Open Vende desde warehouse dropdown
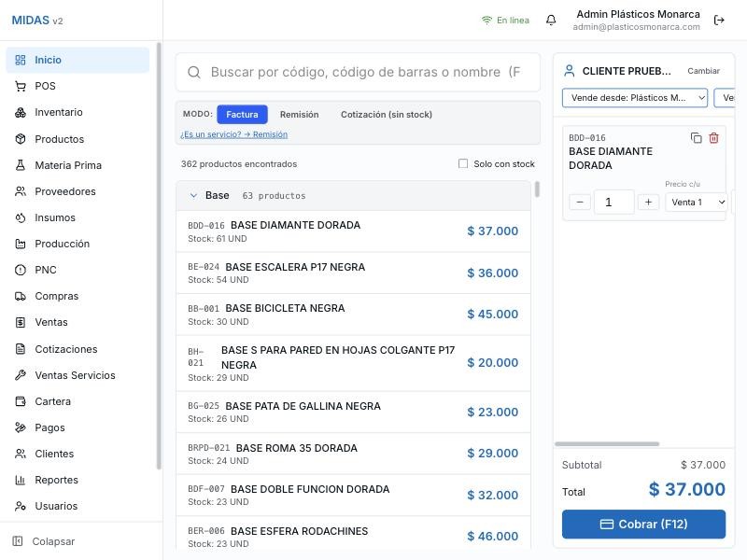Image resolution: width=747 pixels, height=560 pixels. click(635, 98)
